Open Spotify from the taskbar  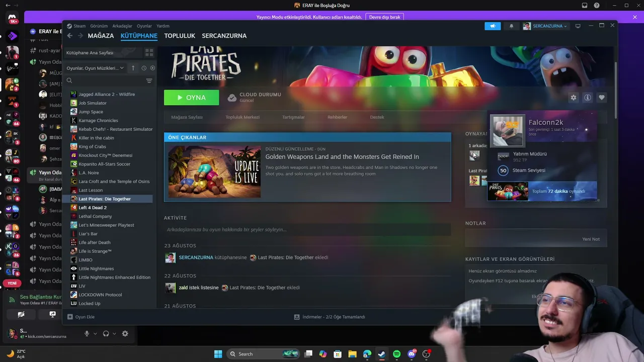[x=396, y=354]
